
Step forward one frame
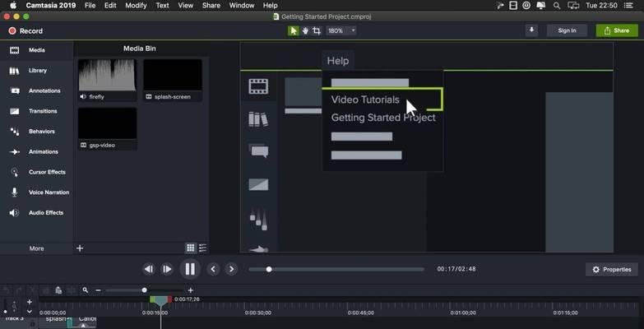(167, 270)
